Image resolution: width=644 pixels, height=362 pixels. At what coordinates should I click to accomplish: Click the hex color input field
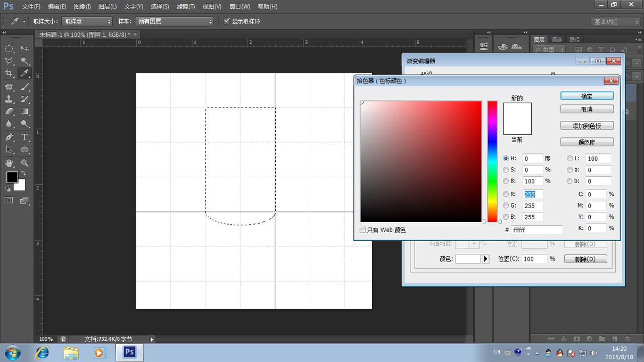coord(536,230)
